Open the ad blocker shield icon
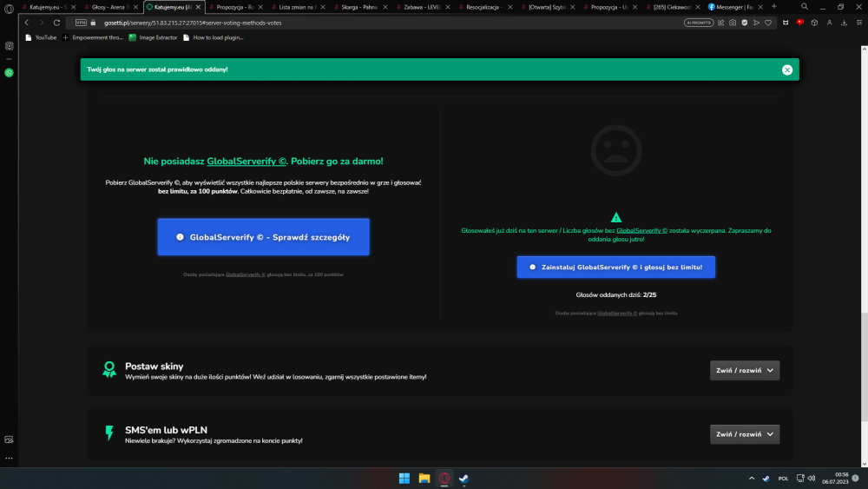Screen dimensions: 868x489 745,23
